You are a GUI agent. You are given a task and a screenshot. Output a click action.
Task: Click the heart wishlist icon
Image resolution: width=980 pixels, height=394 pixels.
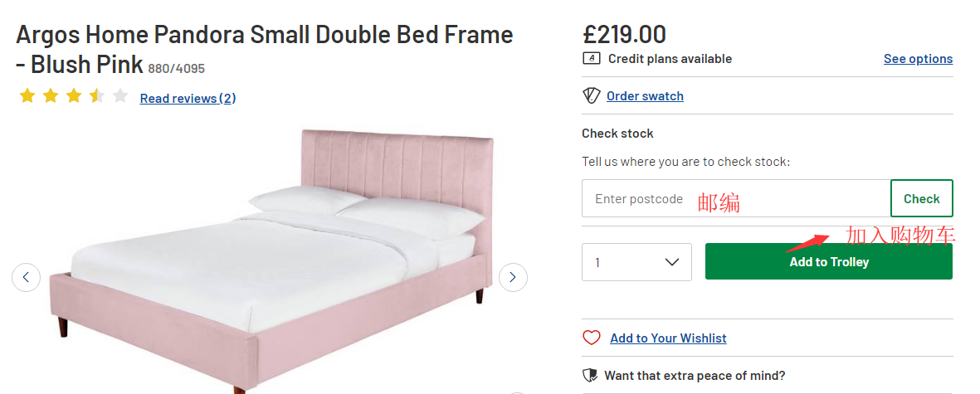[591, 338]
